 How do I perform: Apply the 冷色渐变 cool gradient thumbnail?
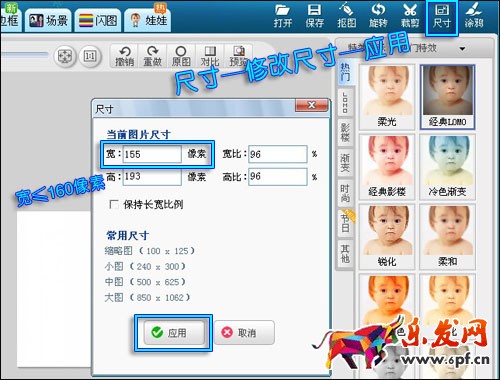coord(447,167)
